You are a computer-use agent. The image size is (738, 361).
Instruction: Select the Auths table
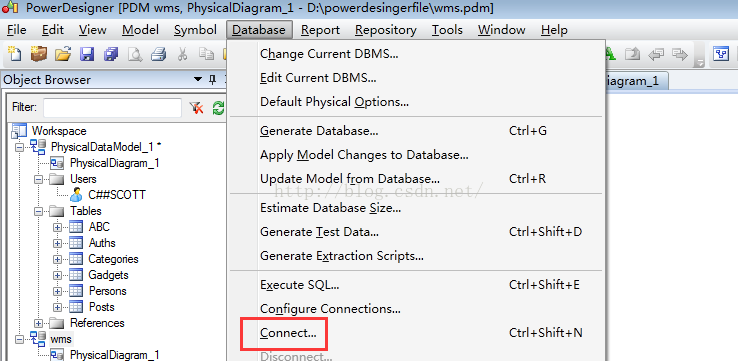coord(102,243)
